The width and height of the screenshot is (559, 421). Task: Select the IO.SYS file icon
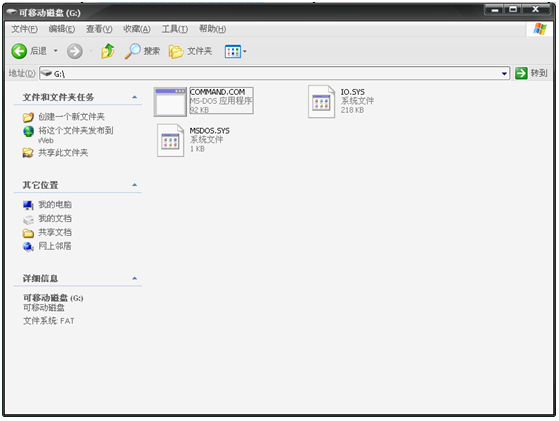pyautogui.click(x=322, y=102)
